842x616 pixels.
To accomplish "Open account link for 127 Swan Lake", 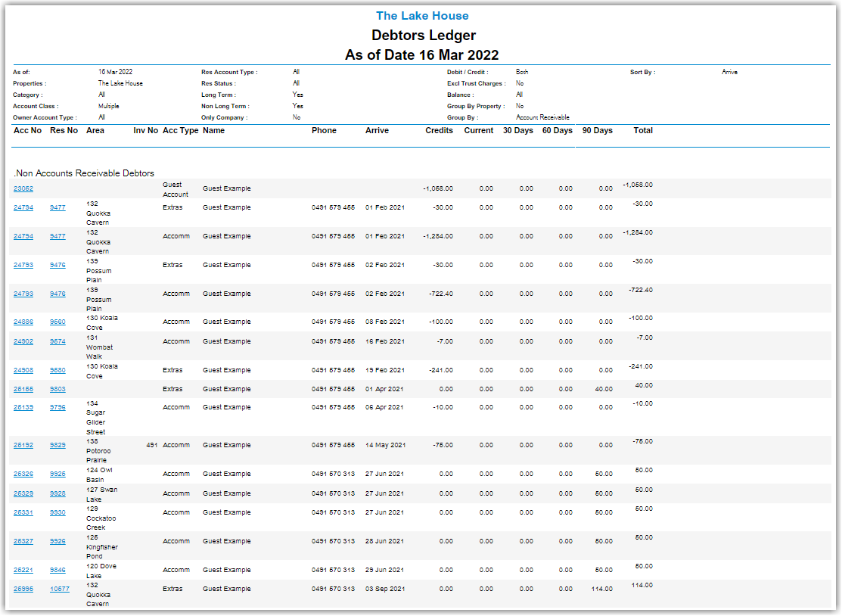I will pyautogui.click(x=23, y=493).
